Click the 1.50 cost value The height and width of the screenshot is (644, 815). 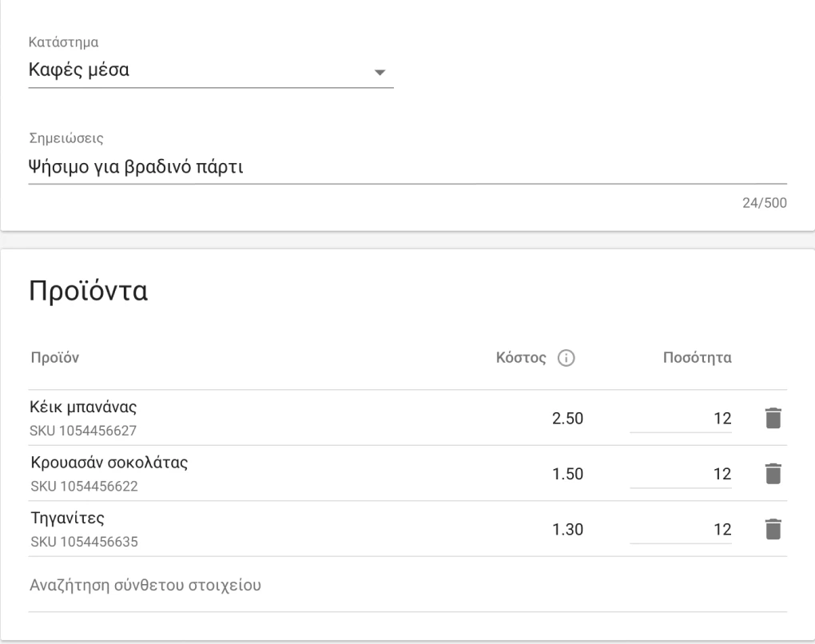(x=568, y=474)
